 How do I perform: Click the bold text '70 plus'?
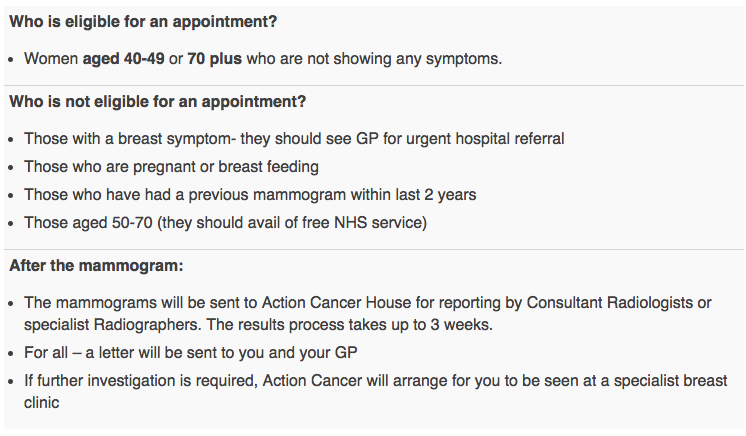(214, 59)
